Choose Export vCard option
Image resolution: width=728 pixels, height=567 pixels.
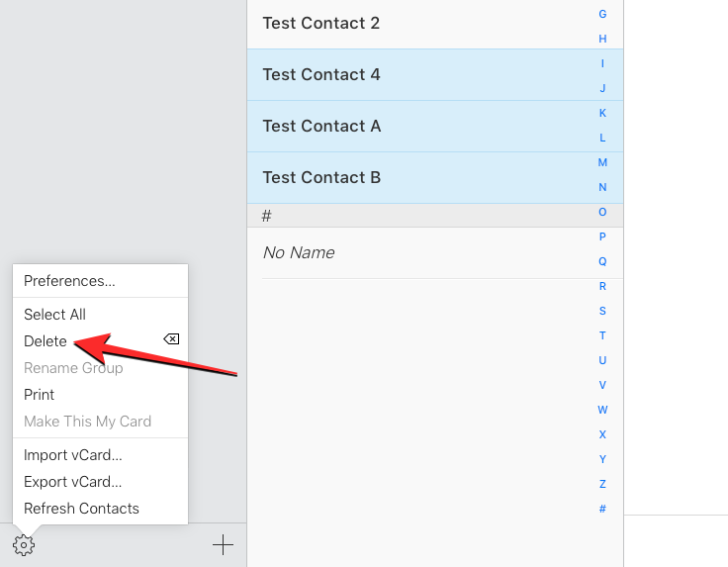tap(73, 482)
